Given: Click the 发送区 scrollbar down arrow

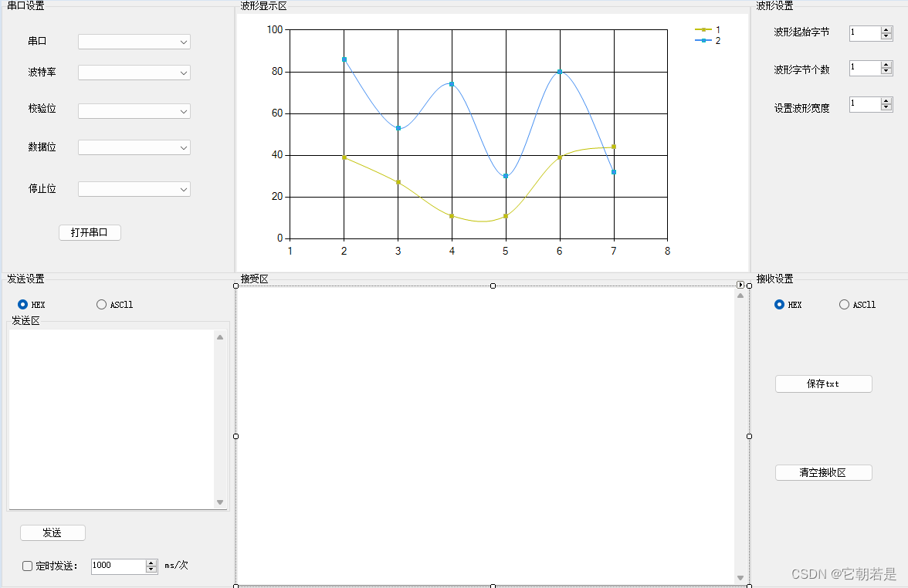Looking at the screenshot, I should click(x=220, y=502).
